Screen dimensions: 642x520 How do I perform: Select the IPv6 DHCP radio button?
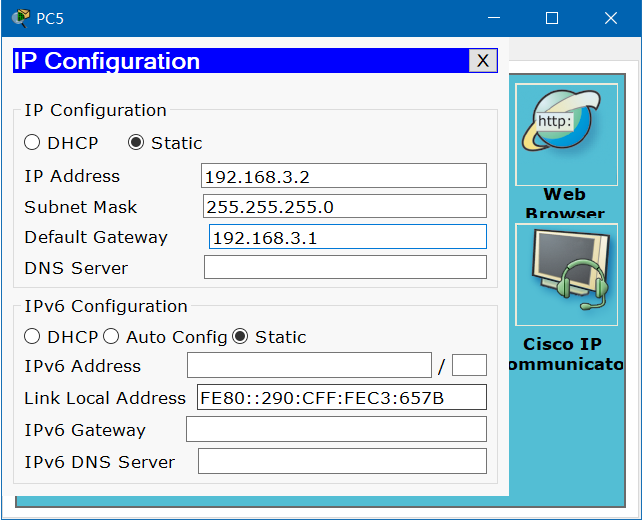click(x=32, y=337)
